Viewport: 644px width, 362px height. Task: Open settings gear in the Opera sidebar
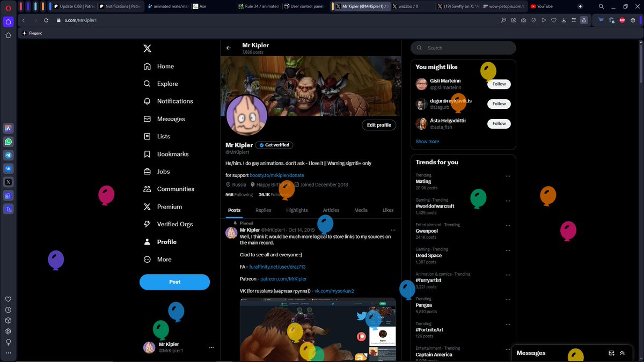[8, 331]
